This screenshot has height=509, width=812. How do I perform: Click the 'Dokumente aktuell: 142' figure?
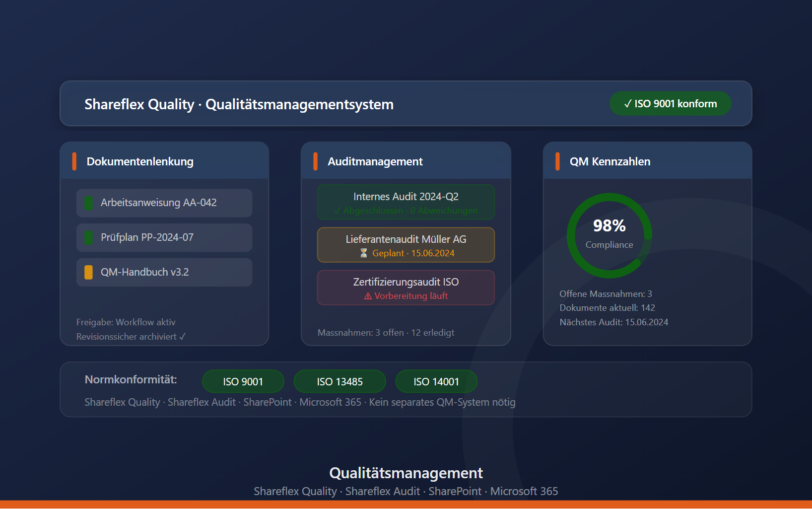point(608,308)
